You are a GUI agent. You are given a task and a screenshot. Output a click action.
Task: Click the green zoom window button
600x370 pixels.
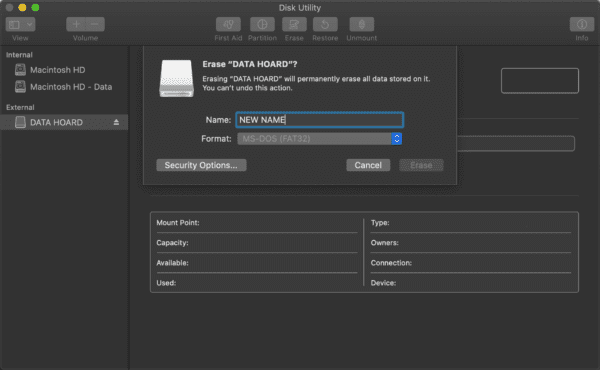pos(35,8)
